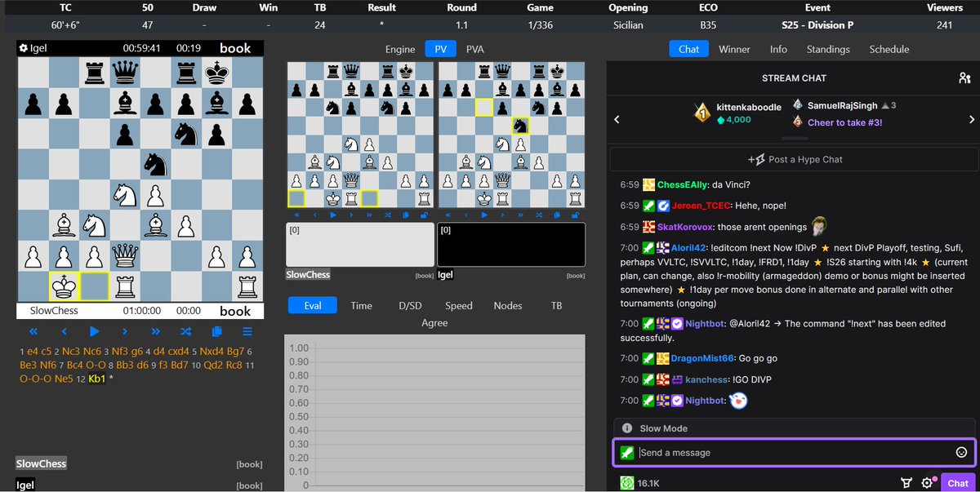980x492 pixels.
Task: Click the purple Chat button
Action: 956,482
